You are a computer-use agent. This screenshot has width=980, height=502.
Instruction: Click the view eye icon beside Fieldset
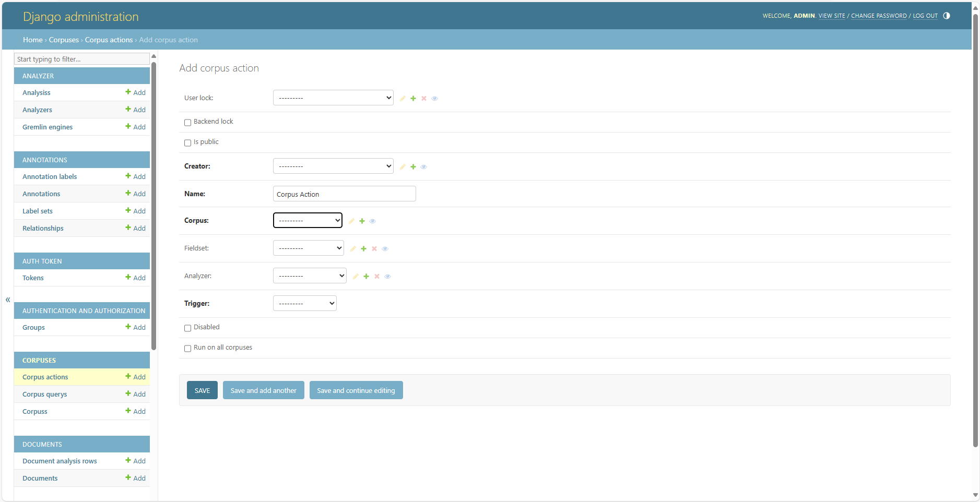point(385,248)
